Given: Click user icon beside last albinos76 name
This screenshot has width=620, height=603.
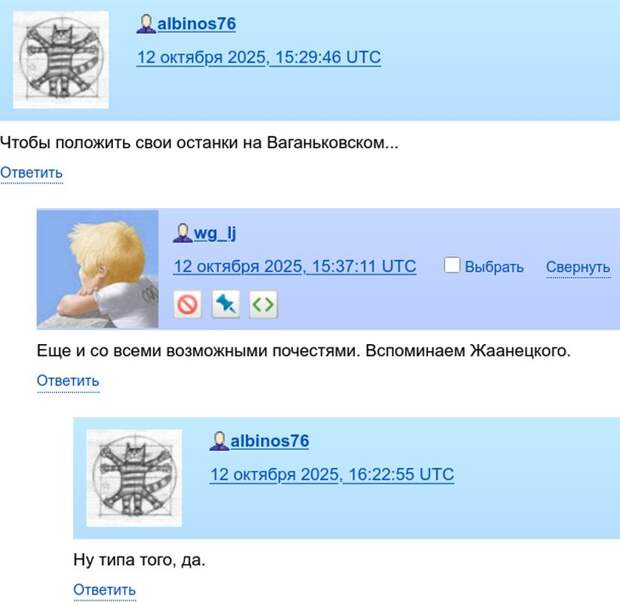Looking at the screenshot, I should click(x=219, y=441).
